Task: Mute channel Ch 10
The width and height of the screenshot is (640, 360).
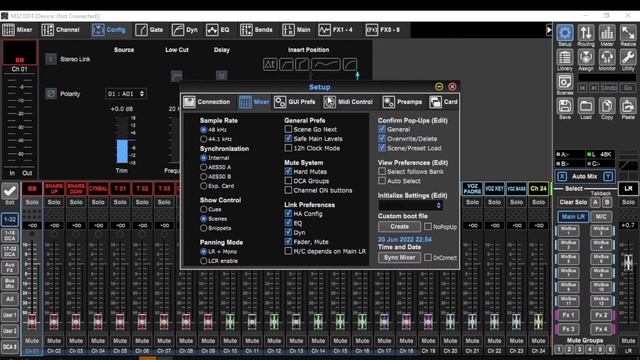Action: pos(230,341)
